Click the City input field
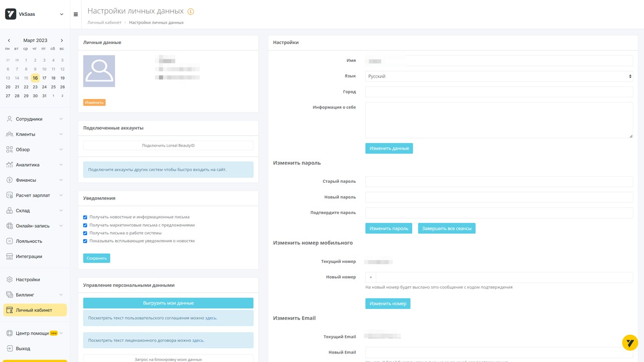 click(x=499, y=92)
